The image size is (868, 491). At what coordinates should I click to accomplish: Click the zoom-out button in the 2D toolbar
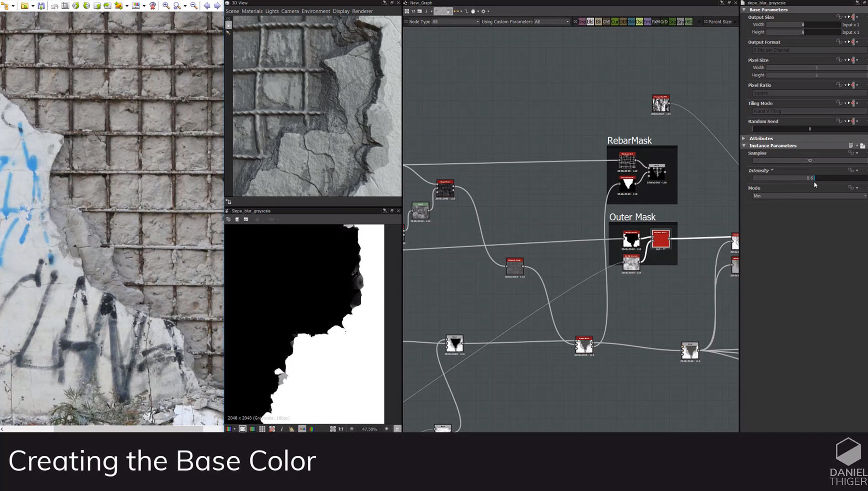352,429
